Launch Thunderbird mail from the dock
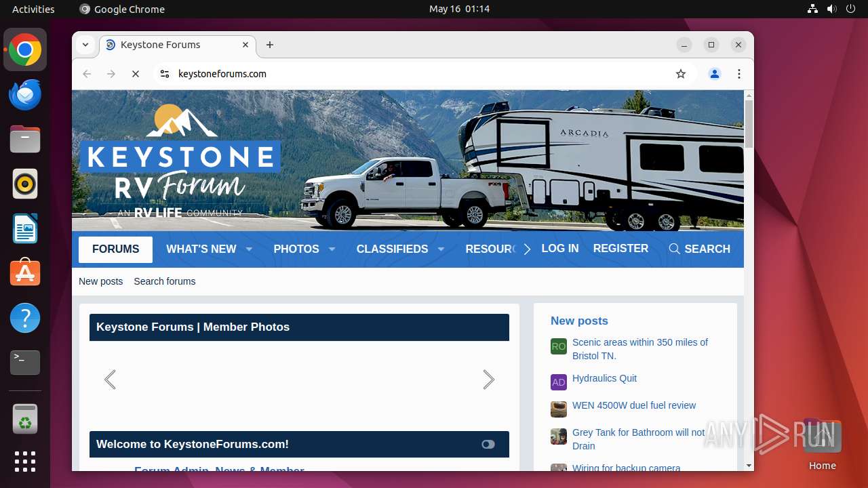868x488 pixels. pos(25,95)
